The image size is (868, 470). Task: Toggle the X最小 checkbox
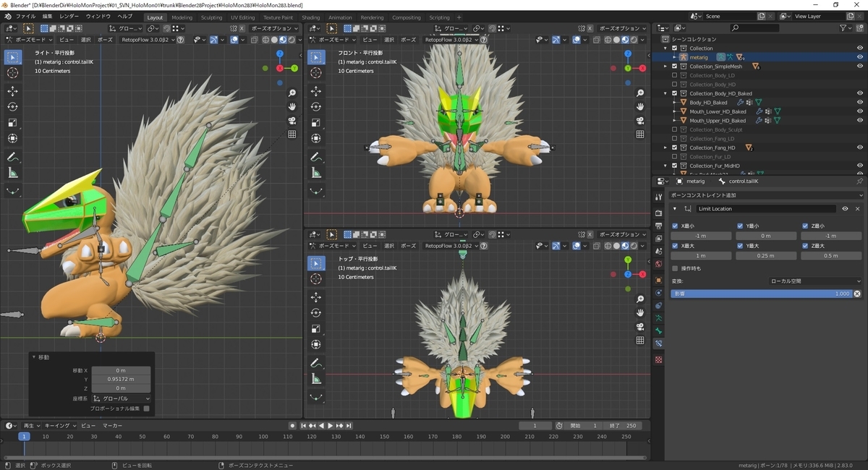coord(675,226)
